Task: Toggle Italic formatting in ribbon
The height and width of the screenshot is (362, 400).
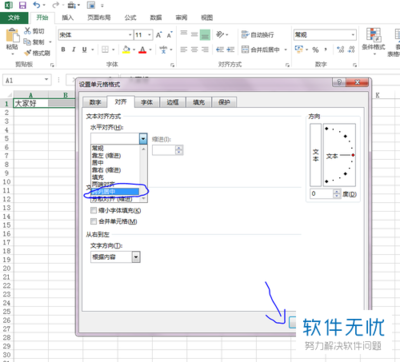Action: tap(74, 50)
